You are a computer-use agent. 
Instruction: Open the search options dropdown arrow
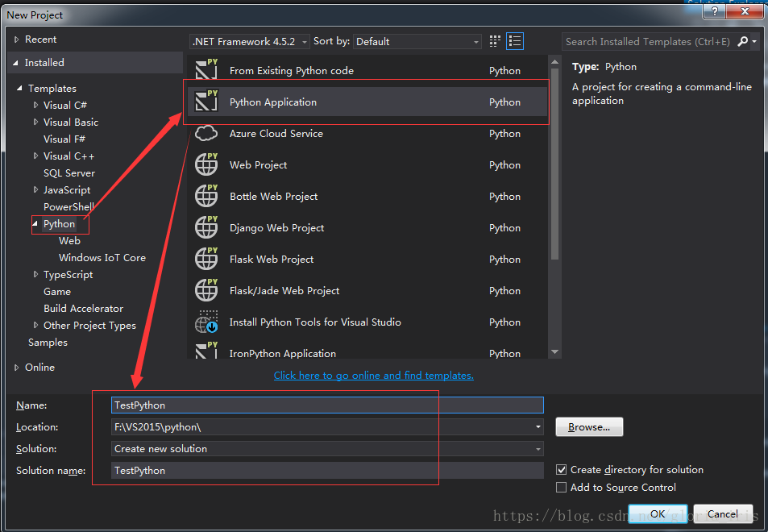click(755, 42)
